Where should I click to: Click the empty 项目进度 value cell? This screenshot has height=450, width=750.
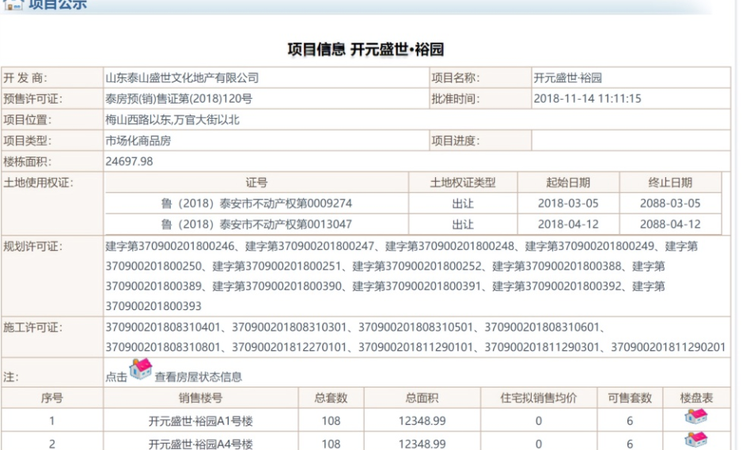631,141
